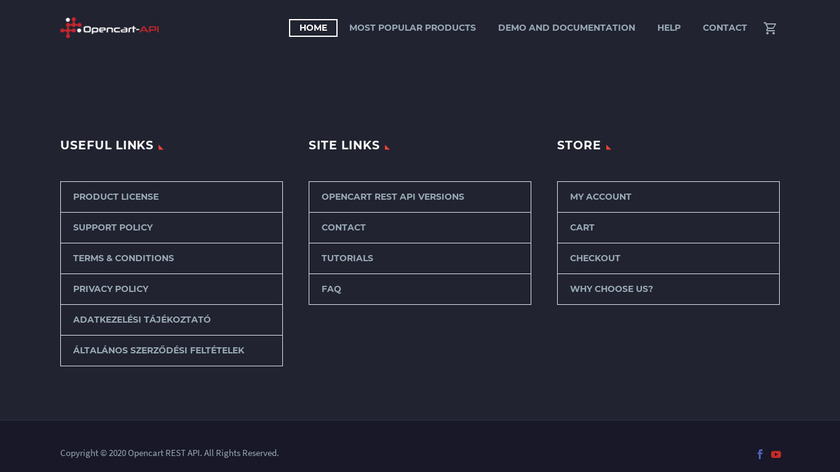840x472 pixels.
Task: Visit the FAQ page
Action: tap(331, 289)
